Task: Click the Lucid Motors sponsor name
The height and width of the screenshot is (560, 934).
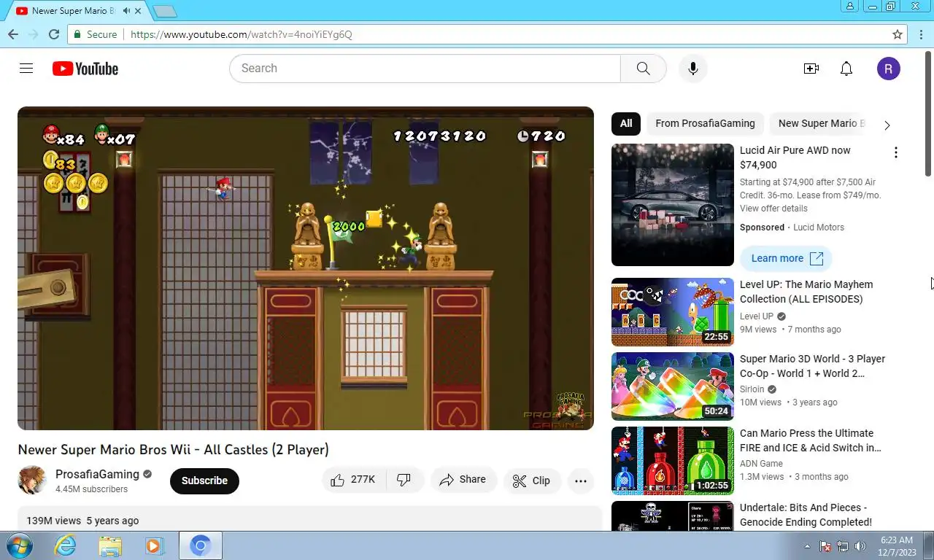Action: click(819, 227)
